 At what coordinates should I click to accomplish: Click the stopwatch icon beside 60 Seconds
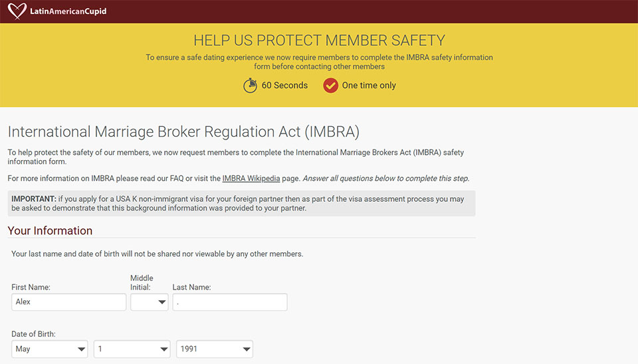click(250, 86)
